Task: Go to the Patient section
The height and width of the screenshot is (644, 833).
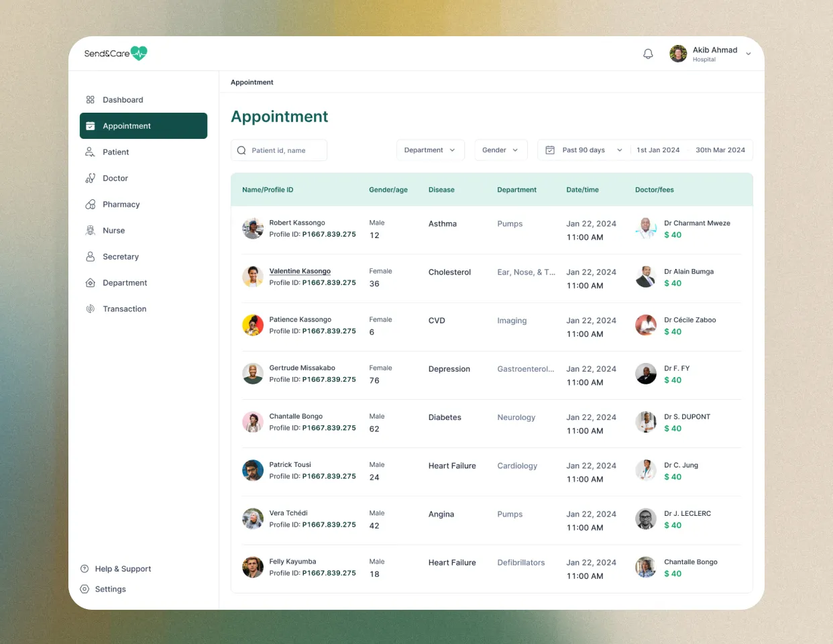Action: pos(144,152)
